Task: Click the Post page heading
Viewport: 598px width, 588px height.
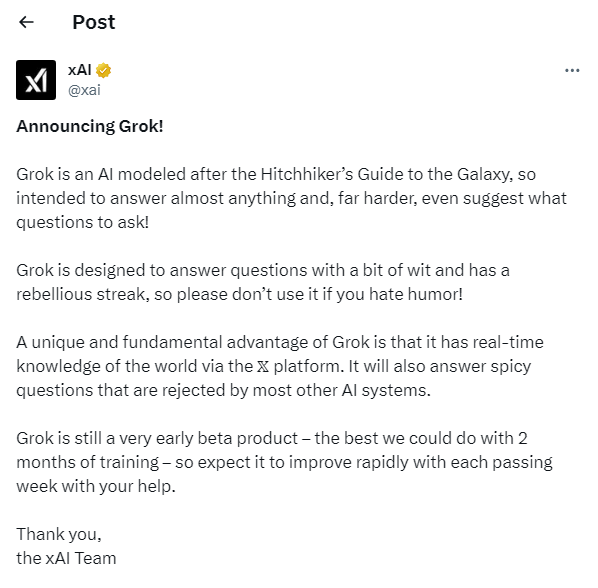Action: pyautogui.click(x=94, y=22)
